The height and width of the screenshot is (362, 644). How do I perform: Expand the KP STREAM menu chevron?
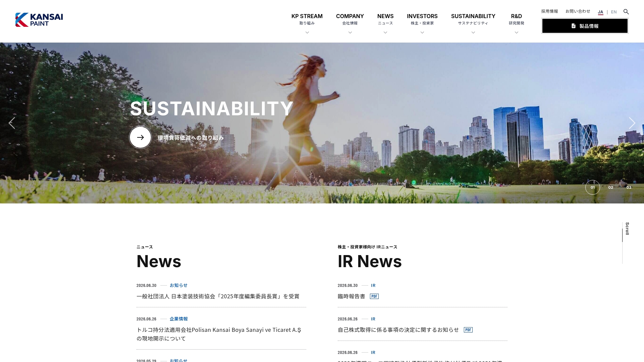pos(307,33)
